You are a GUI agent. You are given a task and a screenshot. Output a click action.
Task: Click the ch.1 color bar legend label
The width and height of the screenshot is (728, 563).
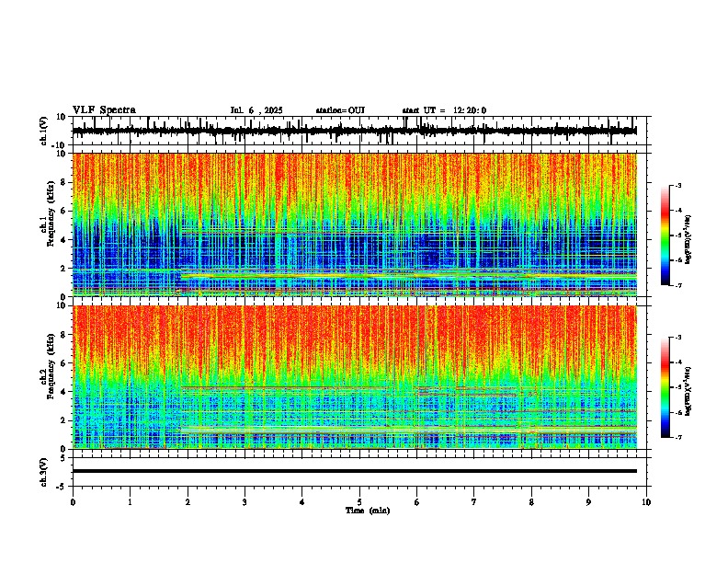tap(688, 240)
